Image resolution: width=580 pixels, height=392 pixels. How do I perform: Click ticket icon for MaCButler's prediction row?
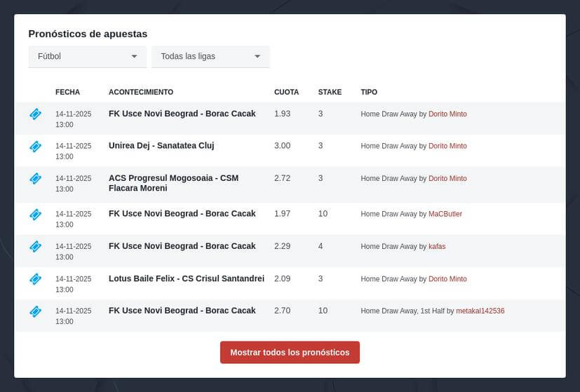coord(35,214)
